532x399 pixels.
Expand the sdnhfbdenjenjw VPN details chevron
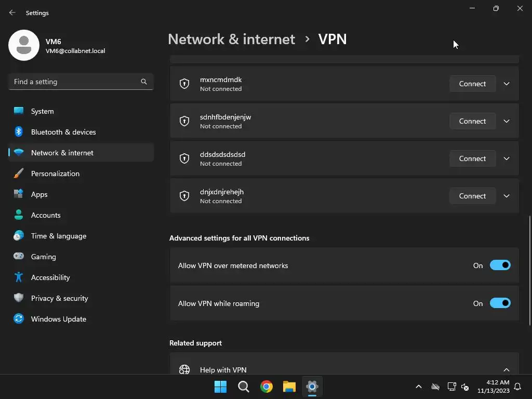507,121
